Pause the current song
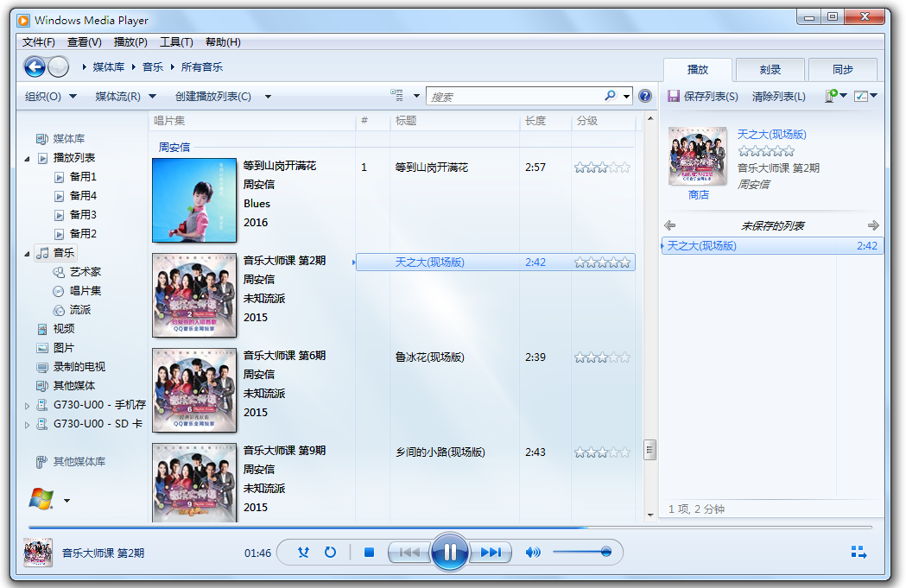Image resolution: width=906 pixels, height=588 pixels. click(x=449, y=553)
